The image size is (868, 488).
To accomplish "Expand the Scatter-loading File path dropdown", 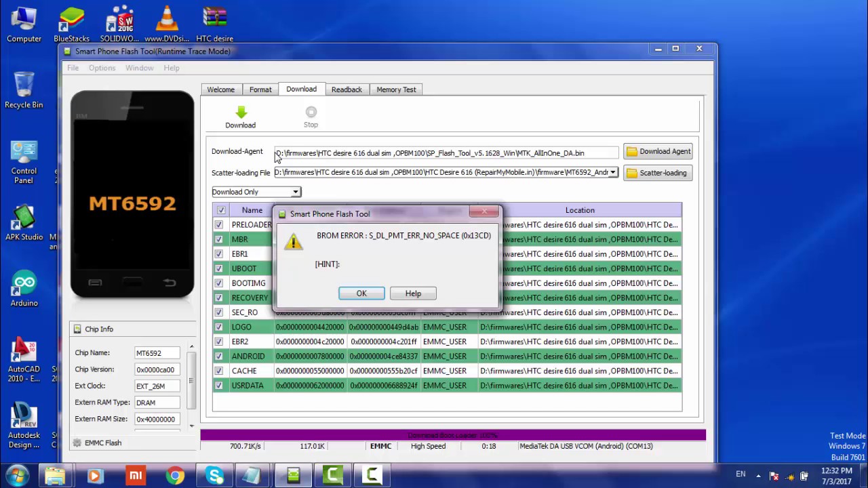I will click(613, 172).
